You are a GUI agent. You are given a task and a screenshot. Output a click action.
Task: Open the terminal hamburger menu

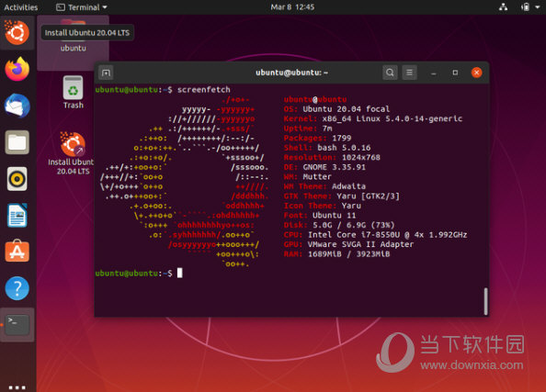point(409,73)
